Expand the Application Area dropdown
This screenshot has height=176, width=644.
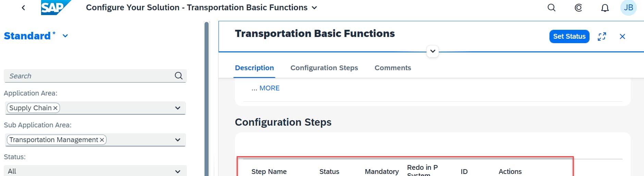177,108
